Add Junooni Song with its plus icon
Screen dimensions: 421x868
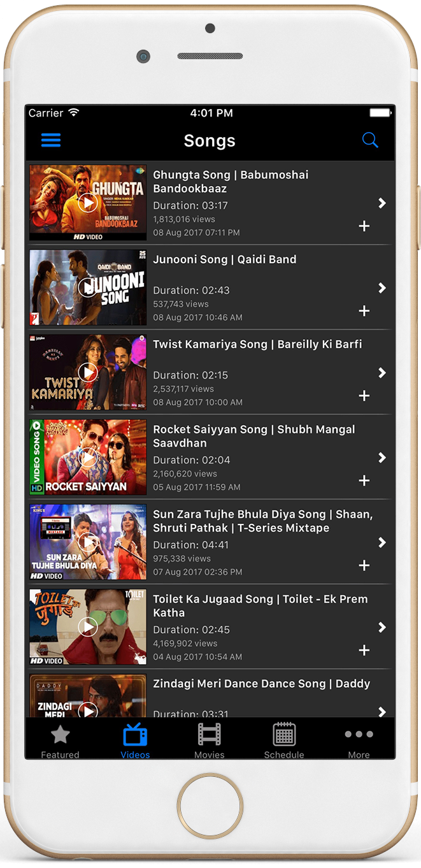364,311
